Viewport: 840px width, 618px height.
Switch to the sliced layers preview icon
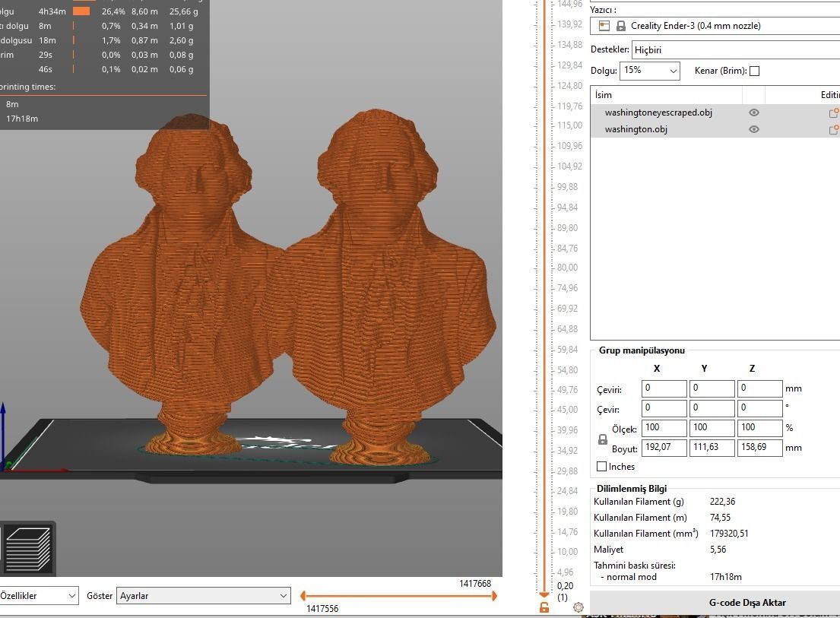pos(27,549)
